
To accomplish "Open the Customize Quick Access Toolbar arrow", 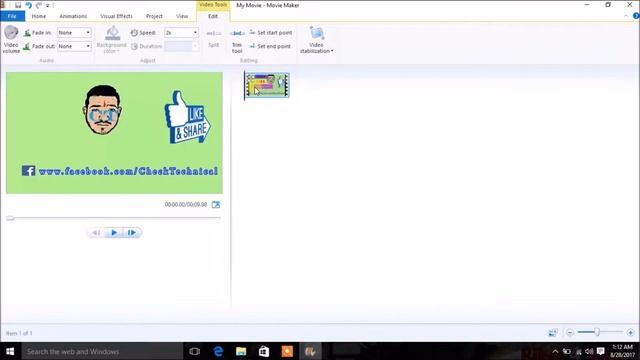I will (48, 6).
